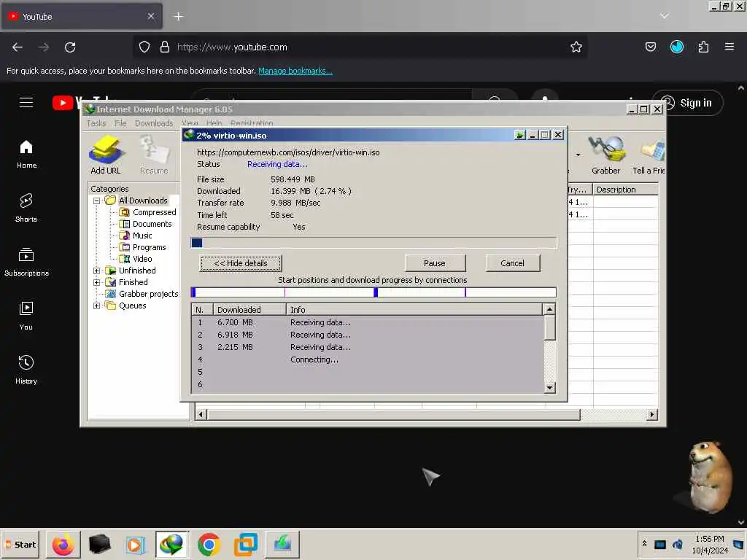The height and width of the screenshot is (560, 747).
Task: Click the site security padlock icon
Action: 165,47
